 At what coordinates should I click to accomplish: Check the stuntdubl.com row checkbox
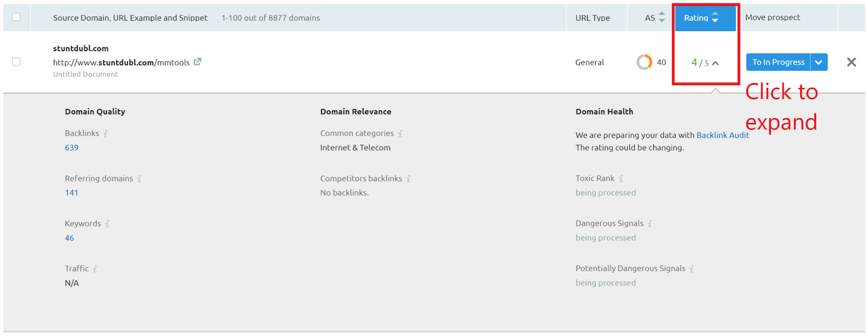click(16, 62)
